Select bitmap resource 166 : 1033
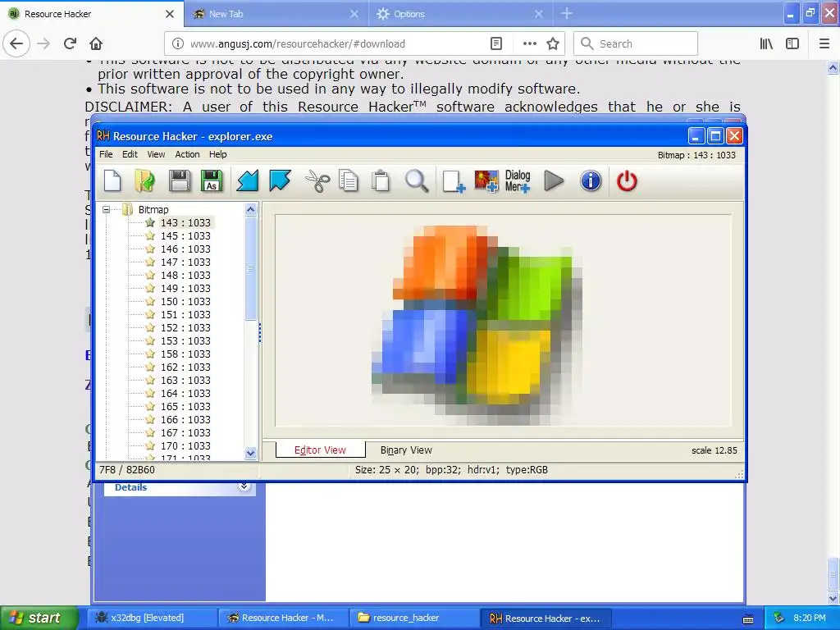The width and height of the screenshot is (840, 630). coord(185,419)
